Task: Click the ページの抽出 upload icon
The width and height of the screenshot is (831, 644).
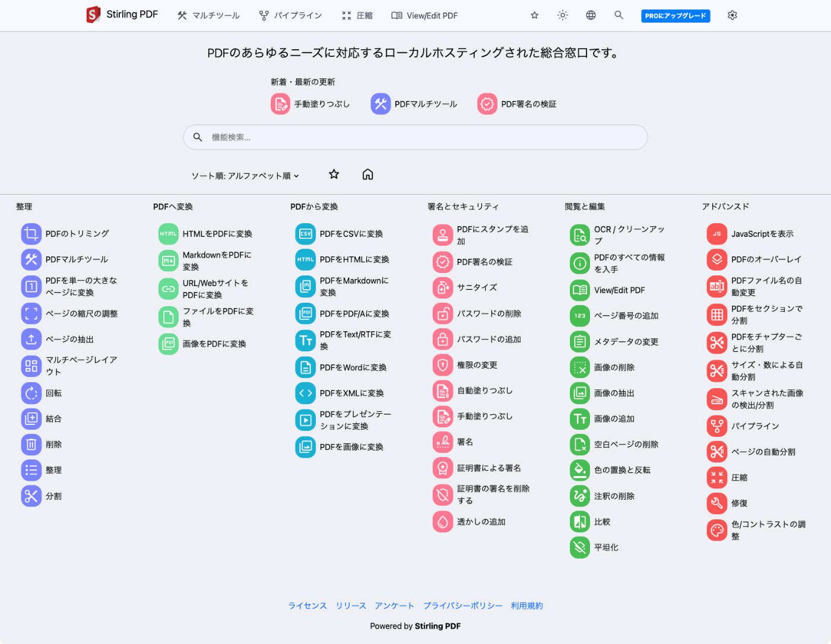Action: tap(31, 340)
